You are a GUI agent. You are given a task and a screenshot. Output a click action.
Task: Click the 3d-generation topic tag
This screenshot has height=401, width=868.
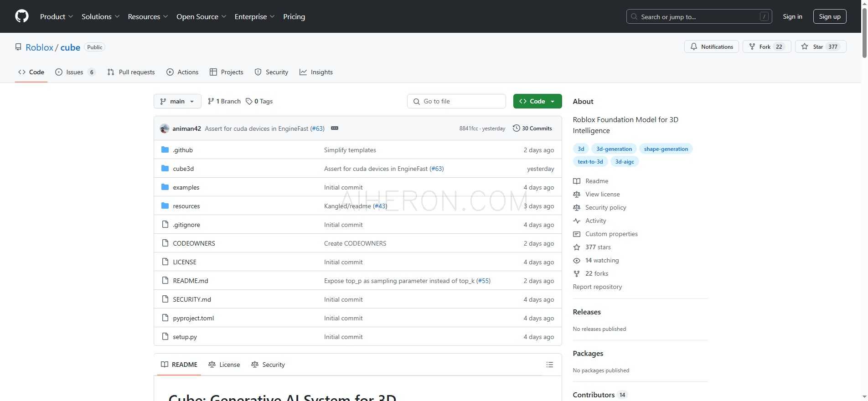[614, 149]
